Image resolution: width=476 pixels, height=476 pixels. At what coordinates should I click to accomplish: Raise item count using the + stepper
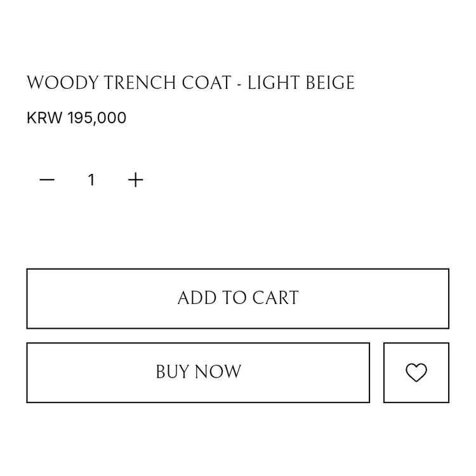[x=135, y=180]
